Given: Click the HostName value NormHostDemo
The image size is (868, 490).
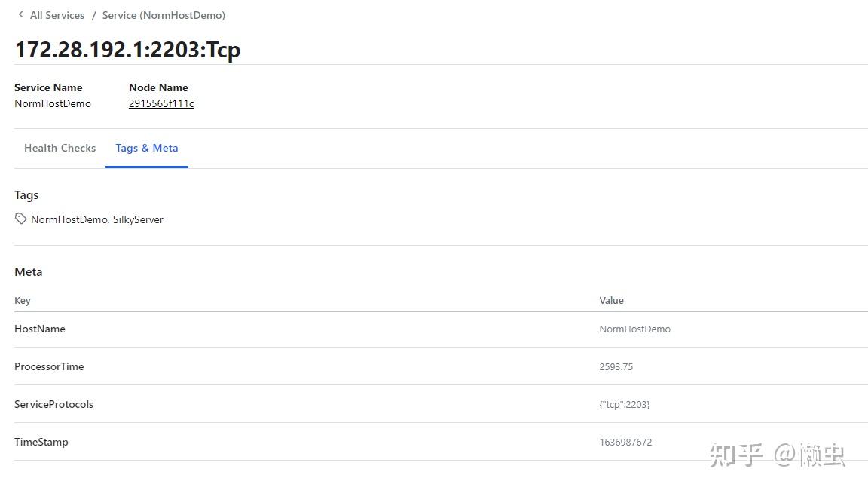Looking at the screenshot, I should [x=634, y=329].
